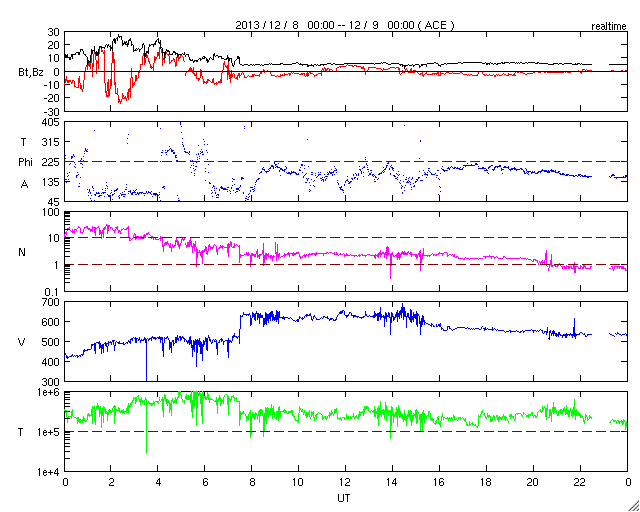Click the '1' tick on N axis
The height and width of the screenshot is (512, 640).
[x=57, y=265]
